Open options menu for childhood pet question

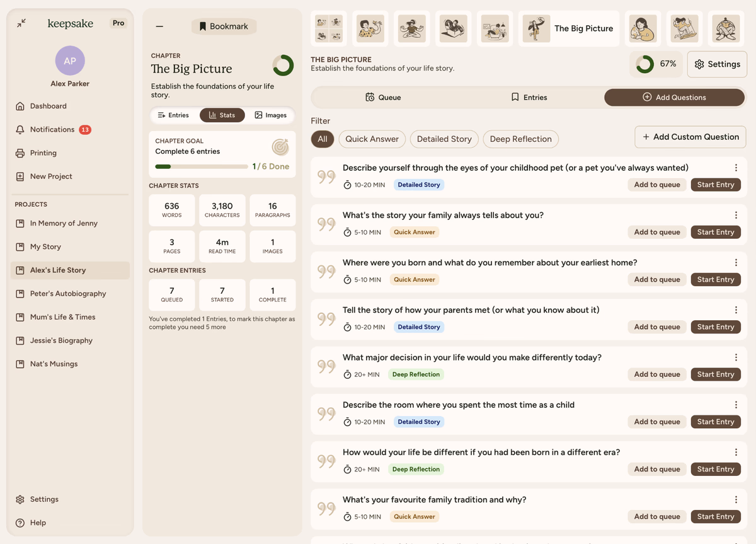pos(736,168)
